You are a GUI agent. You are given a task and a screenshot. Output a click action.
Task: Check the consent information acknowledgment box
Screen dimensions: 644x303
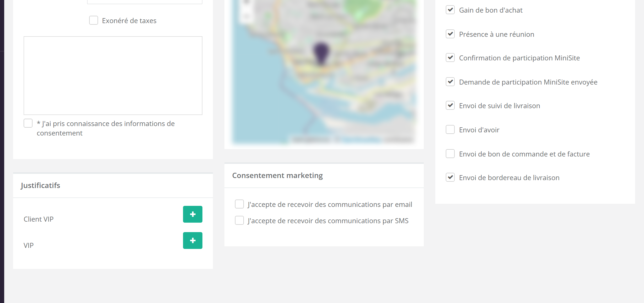[28, 123]
